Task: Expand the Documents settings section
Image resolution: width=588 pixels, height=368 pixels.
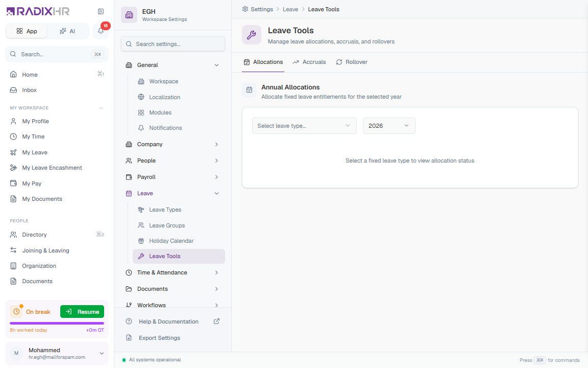Action: (x=173, y=289)
